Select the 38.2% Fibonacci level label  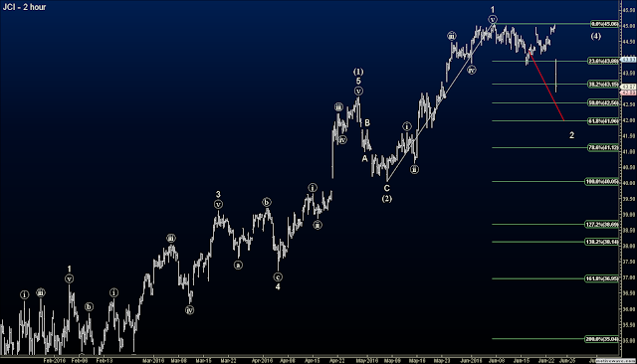pyautogui.click(x=603, y=85)
